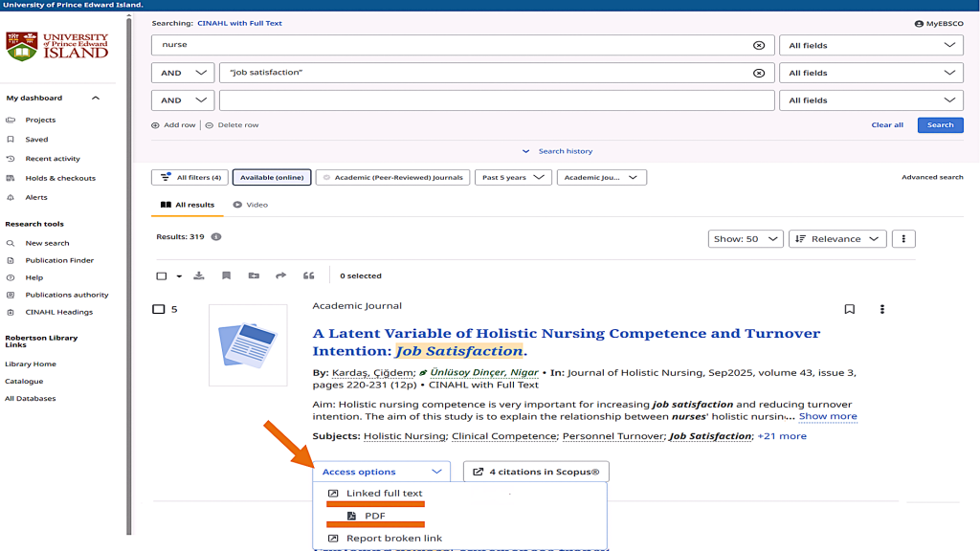Click the empty third search row field
980x551 pixels.
click(496, 100)
